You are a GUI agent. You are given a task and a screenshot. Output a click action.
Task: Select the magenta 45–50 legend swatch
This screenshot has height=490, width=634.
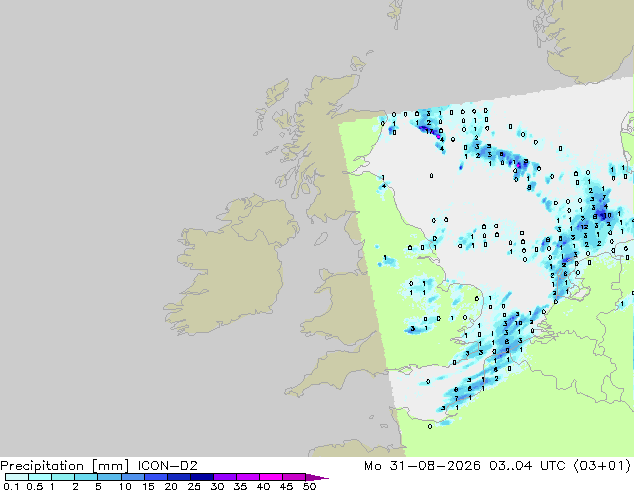tap(294, 477)
